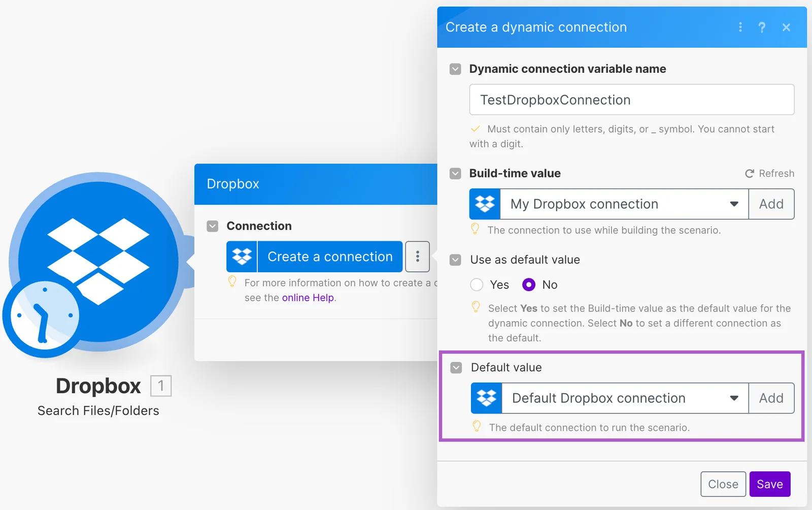
Task: Click the Refresh icon for Build-time value
Action: [x=749, y=174]
